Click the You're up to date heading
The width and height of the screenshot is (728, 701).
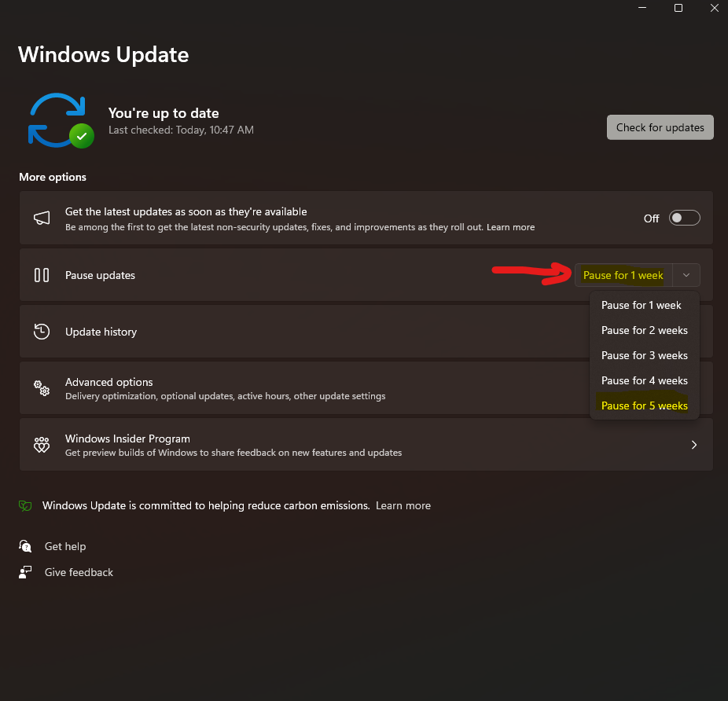tap(164, 113)
